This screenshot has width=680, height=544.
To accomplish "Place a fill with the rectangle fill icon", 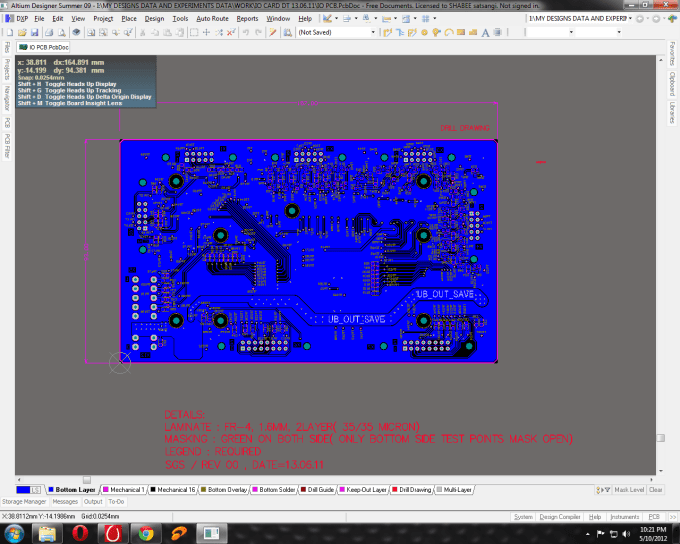I will pos(461,33).
